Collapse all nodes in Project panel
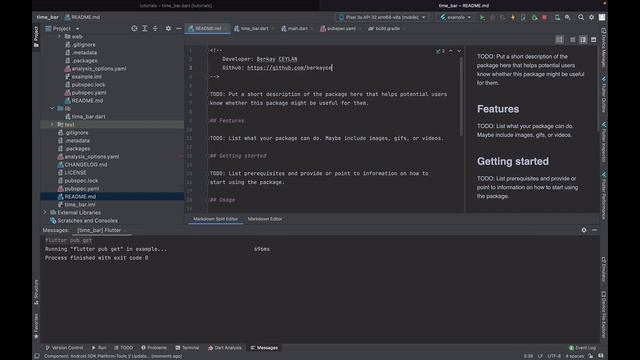This screenshot has width=640, height=360. pyautogui.click(x=156, y=29)
